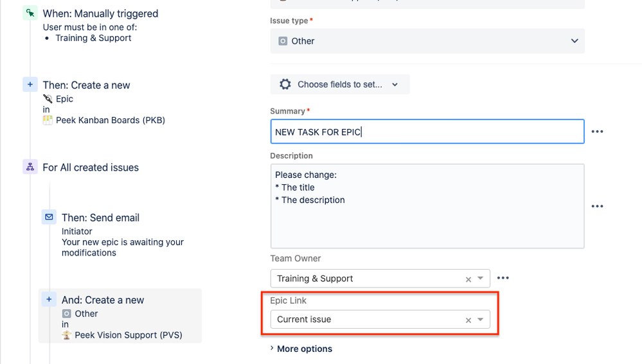
Task: Open the more options dots beside Team Owner
Action: (x=503, y=278)
